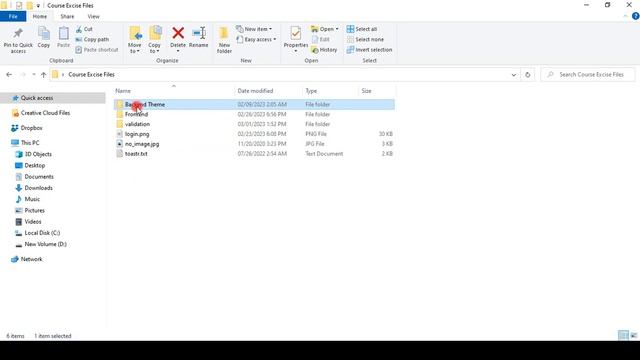
Task: Click the Paste ribbon button
Action: pos(63,38)
